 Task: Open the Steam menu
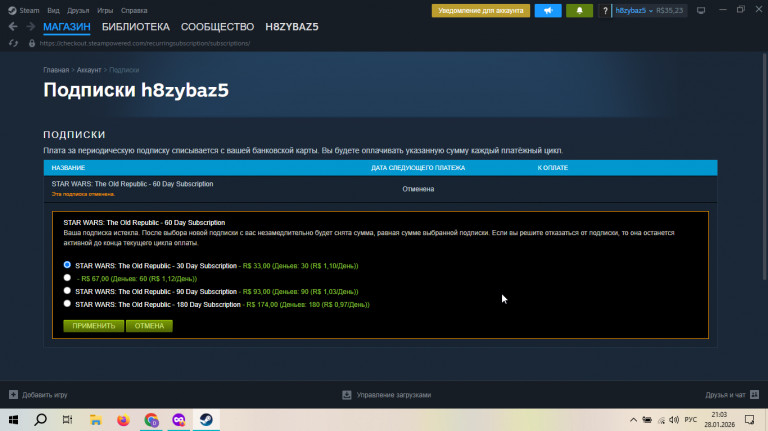[x=29, y=10]
